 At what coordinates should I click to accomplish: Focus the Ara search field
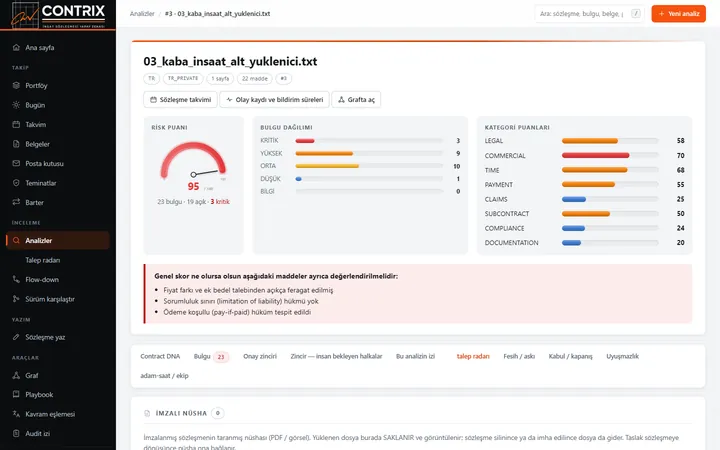[589, 14]
